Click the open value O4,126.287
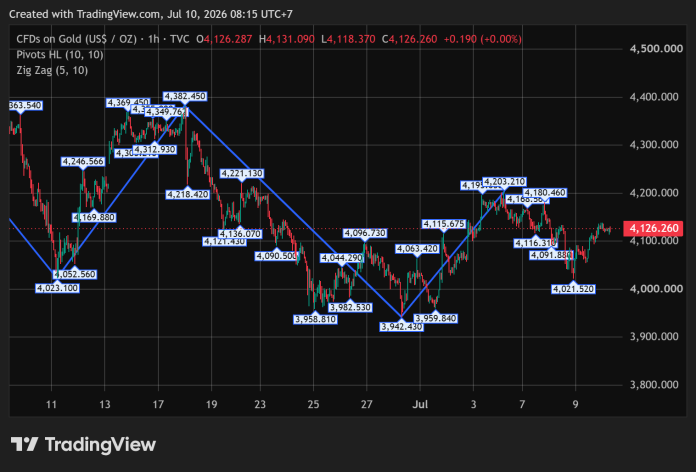Image resolution: width=696 pixels, height=472 pixels. [x=224, y=39]
